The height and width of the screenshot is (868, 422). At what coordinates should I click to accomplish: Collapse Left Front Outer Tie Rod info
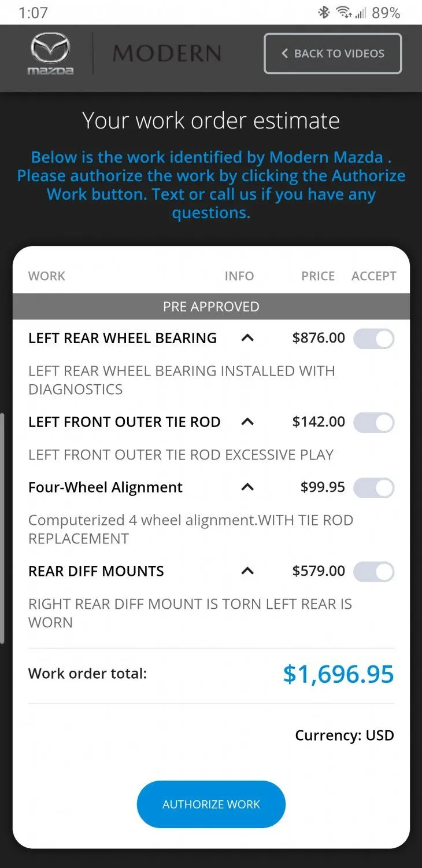pyautogui.click(x=247, y=422)
